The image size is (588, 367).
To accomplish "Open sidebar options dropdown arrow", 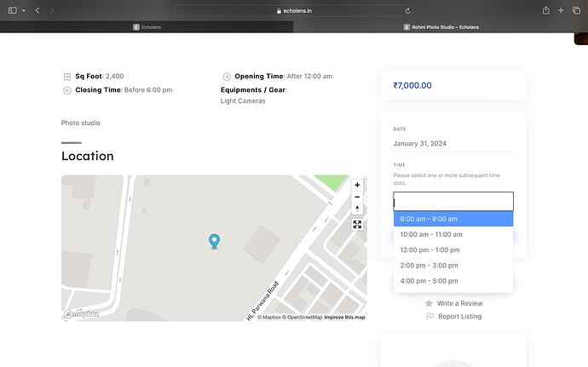I will coord(24,10).
